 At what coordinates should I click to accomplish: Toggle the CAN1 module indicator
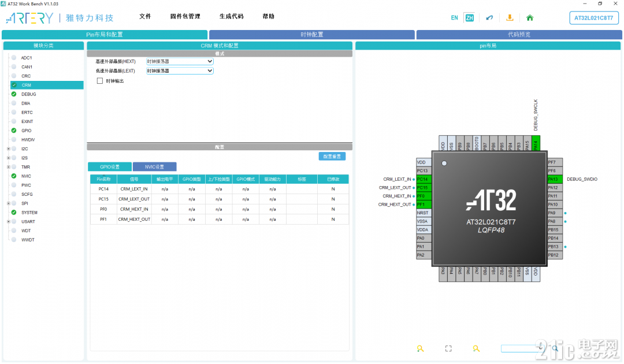pyautogui.click(x=14, y=67)
